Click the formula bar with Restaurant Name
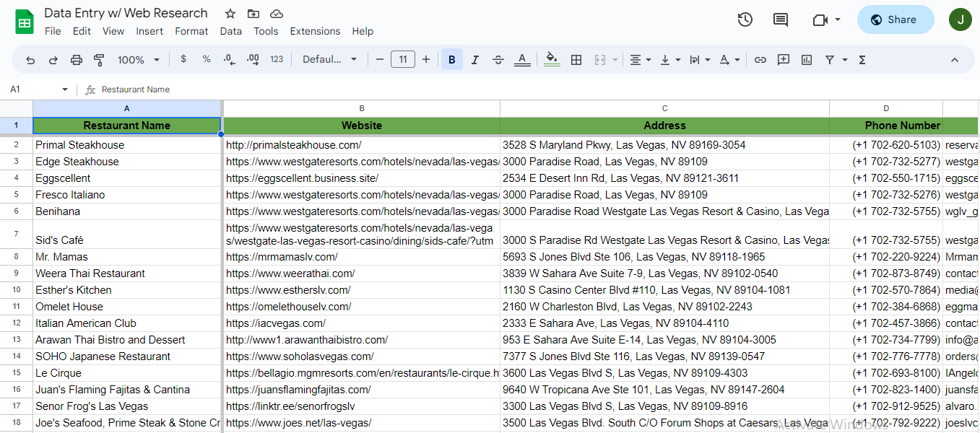This screenshot has width=980, height=433. pos(534,89)
